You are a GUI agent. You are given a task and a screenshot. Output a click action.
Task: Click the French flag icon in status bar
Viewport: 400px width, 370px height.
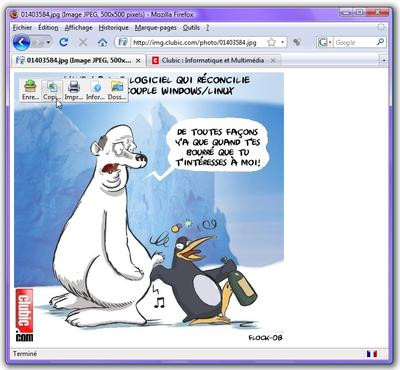tap(372, 354)
